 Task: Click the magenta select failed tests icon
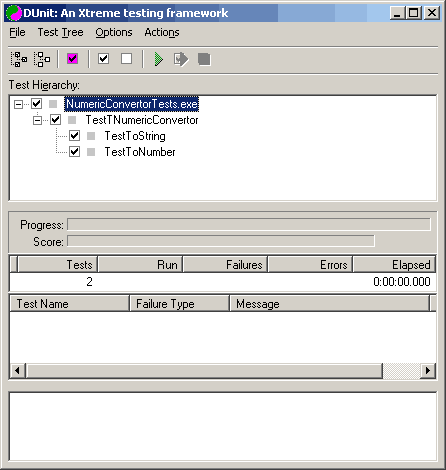pyautogui.click(x=72, y=59)
